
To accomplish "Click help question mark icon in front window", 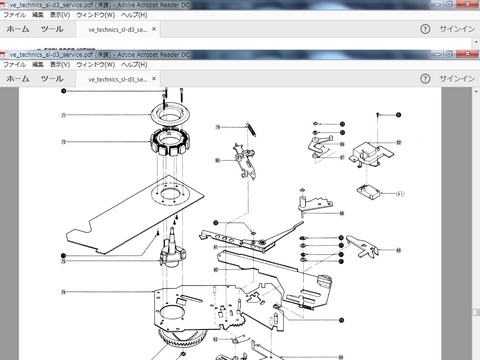I will pos(425,79).
